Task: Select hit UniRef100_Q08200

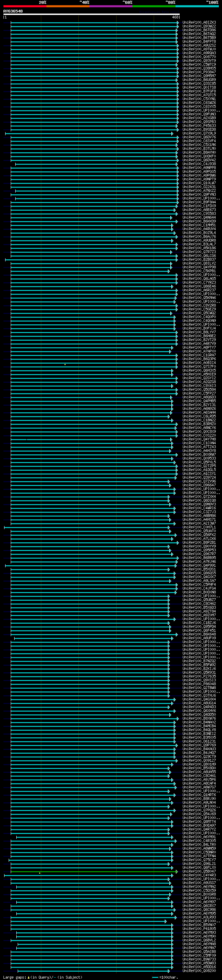Action: pyautogui.click(x=199, y=971)
